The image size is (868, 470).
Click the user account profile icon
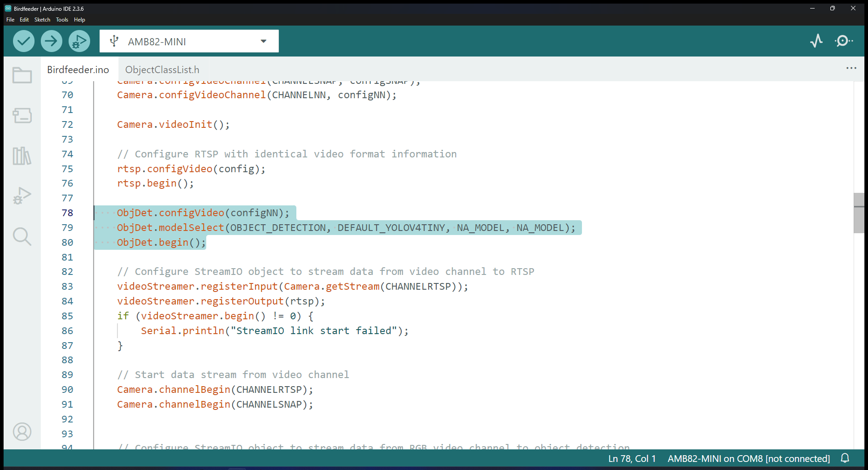[22, 431]
